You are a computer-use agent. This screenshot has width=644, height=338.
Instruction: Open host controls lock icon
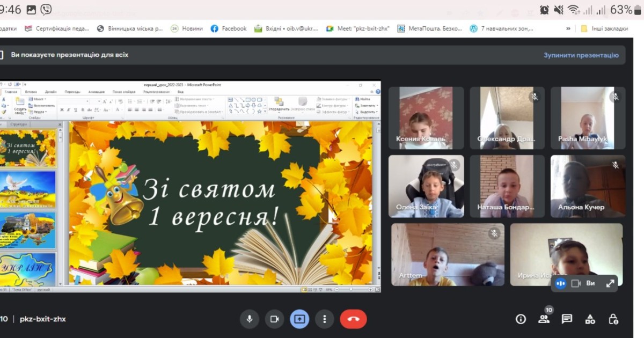613,319
